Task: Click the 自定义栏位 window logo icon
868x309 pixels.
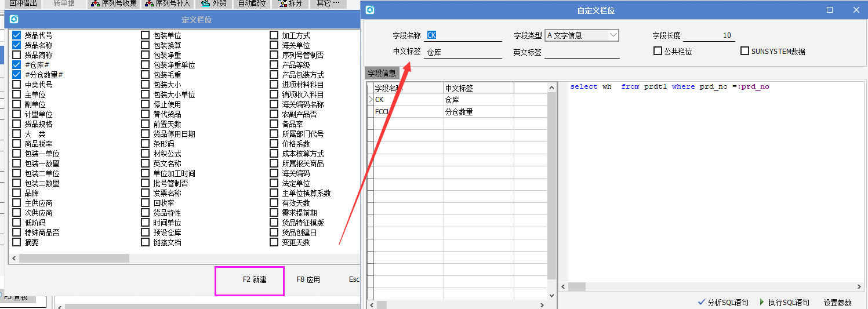Action: click(371, 10)
